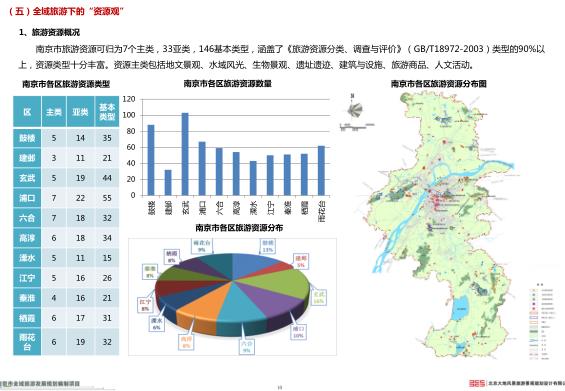
Task: Click the value 55 in 浦口 row
Action: [107, 198]
